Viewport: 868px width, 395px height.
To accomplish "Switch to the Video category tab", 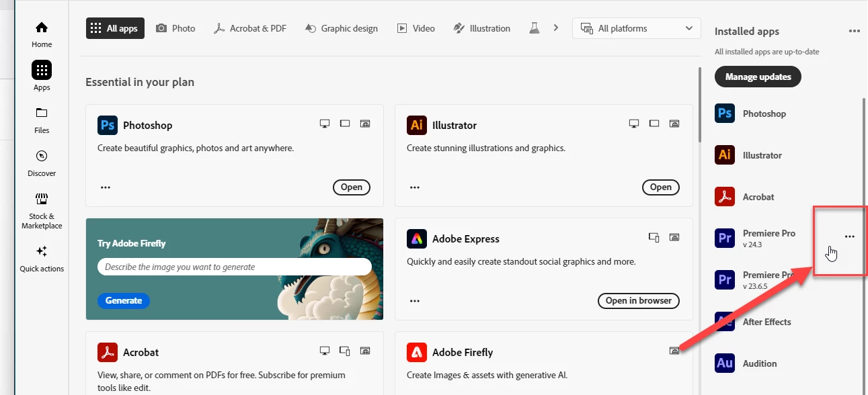I will coord(416,28).
